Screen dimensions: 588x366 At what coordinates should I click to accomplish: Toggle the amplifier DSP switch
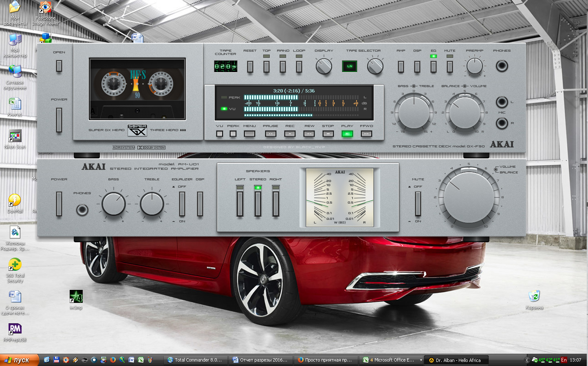pos(200,204)
